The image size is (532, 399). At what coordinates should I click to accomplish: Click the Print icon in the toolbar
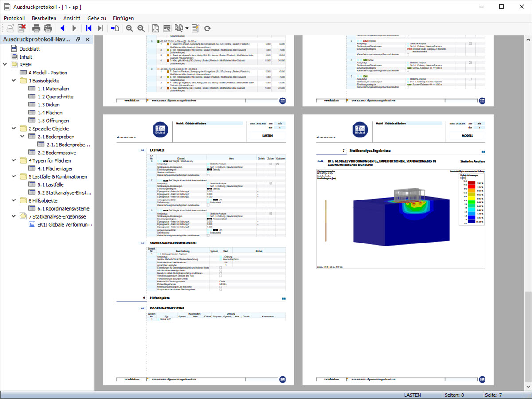click(x=36, y=28)
